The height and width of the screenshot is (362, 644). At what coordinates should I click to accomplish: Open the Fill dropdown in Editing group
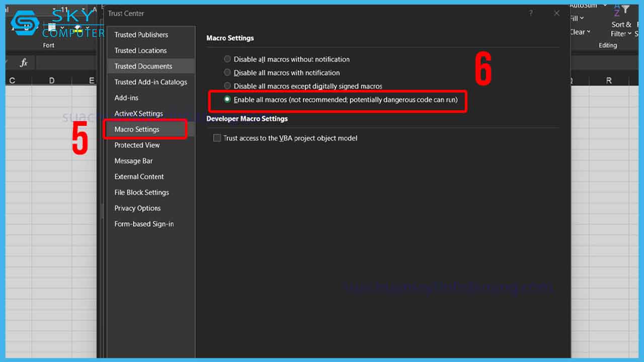577,19
